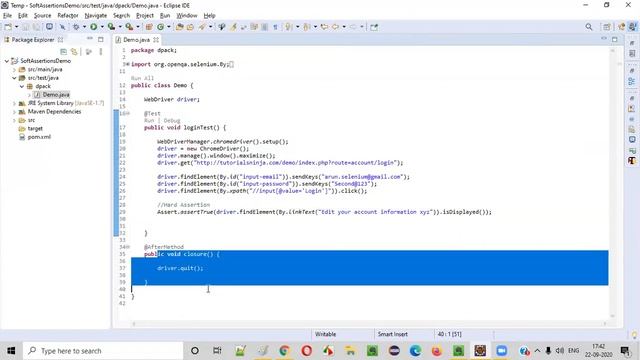640x360 pixels.
Task: Click the Coverage launch icon
Action: (111, 27)
